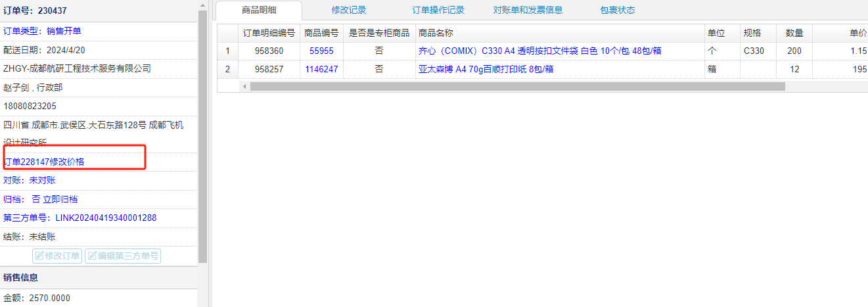
Task: Click the 商品名称 column header
Action: pos(560,33)
